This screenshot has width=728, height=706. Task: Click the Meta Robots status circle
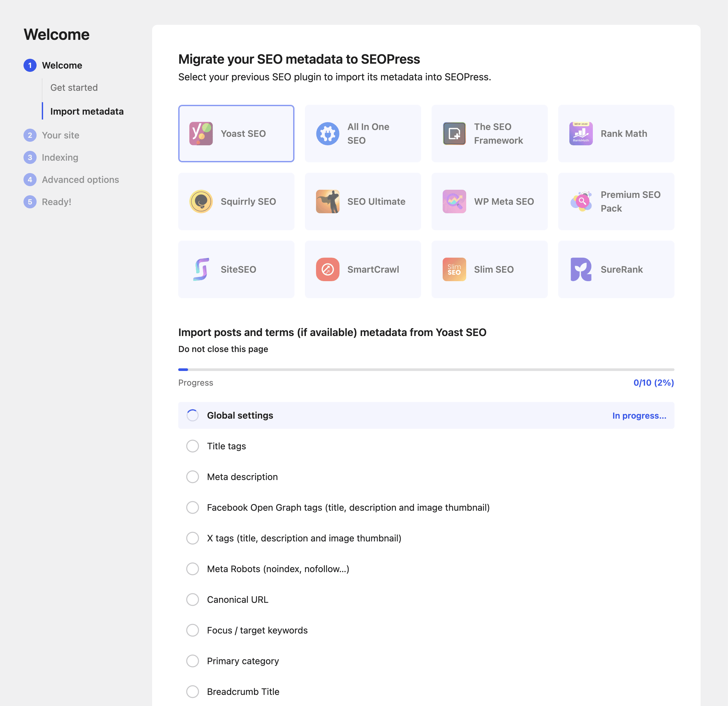point(192,569)
